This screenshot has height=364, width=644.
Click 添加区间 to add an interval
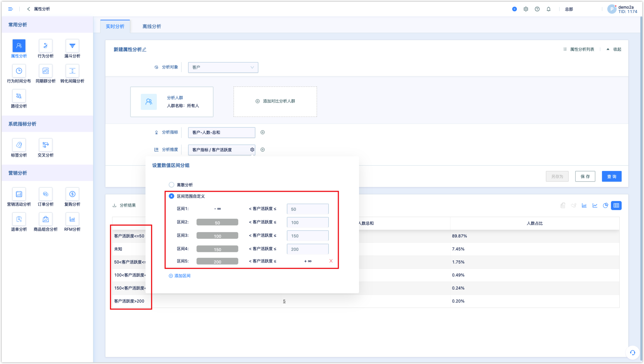180,276
